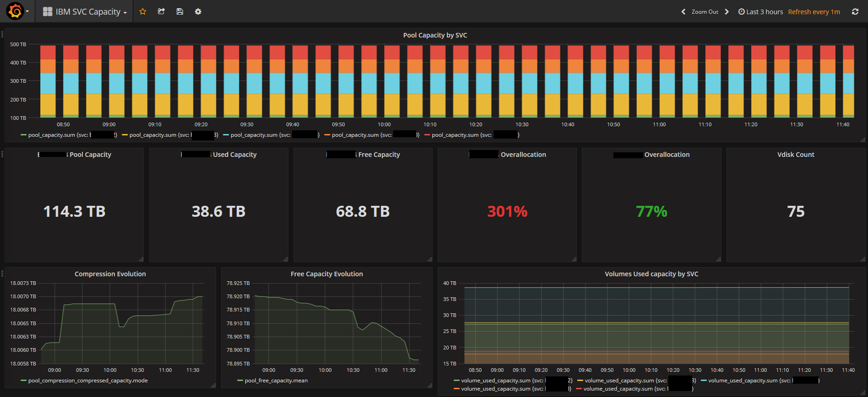Open the Pool Capacity stat panel title menu
This screenshot has width=868, height=397.
74,155
